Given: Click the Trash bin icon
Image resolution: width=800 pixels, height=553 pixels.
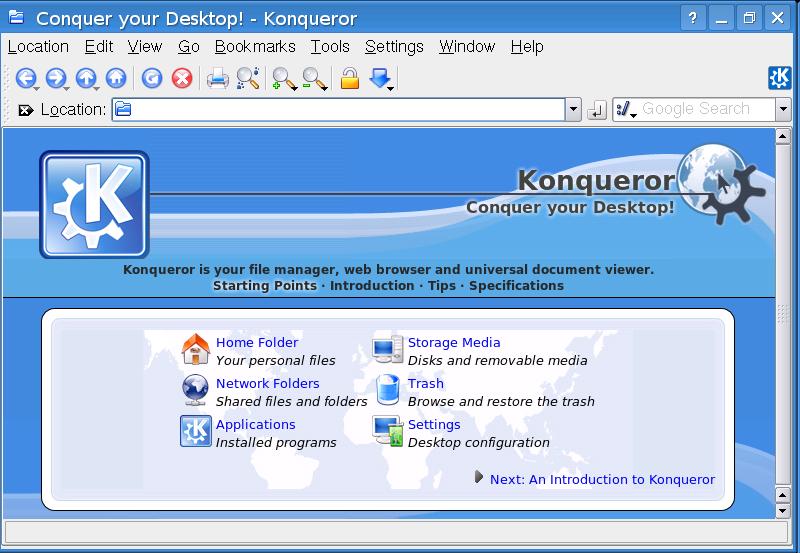Looking at the screenshot, I should (x=388, y=390).
